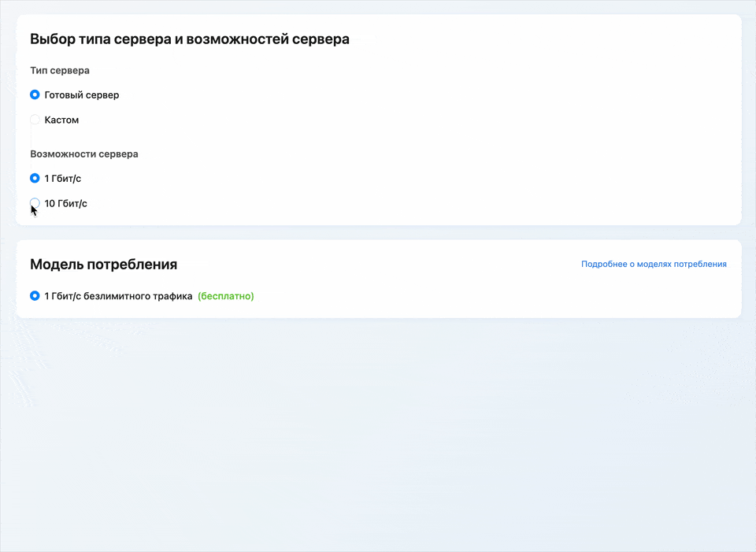This screenshot has height=552, width=756.
Task: Click the Возможности сервера group label
Action: (83, 154)
